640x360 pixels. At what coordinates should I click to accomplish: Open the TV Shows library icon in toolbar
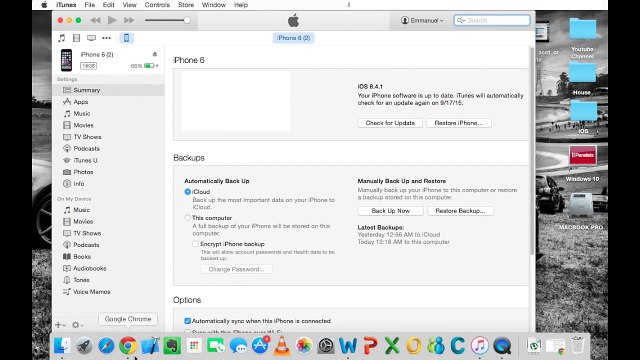[x=91, y=38]
